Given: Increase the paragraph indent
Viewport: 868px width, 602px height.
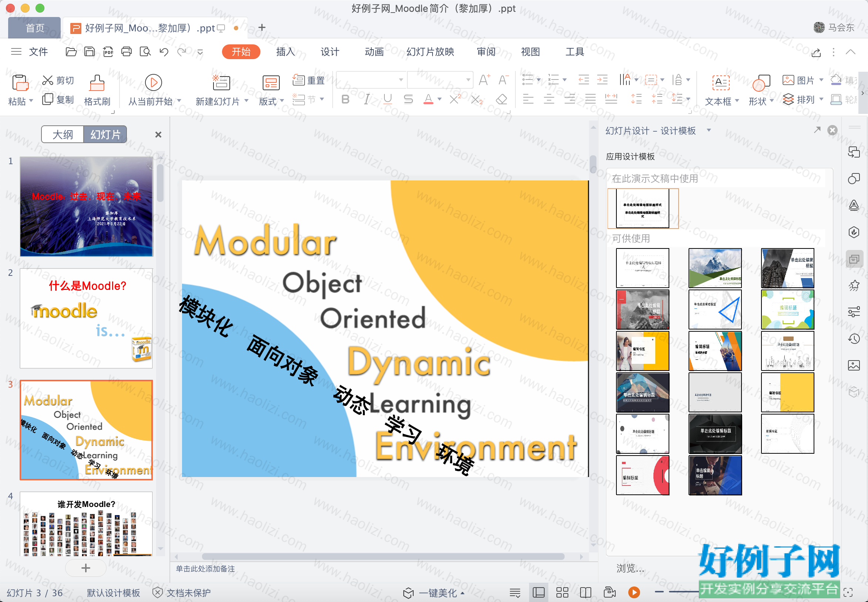Looking at the screenshot, I should (602, 80).
